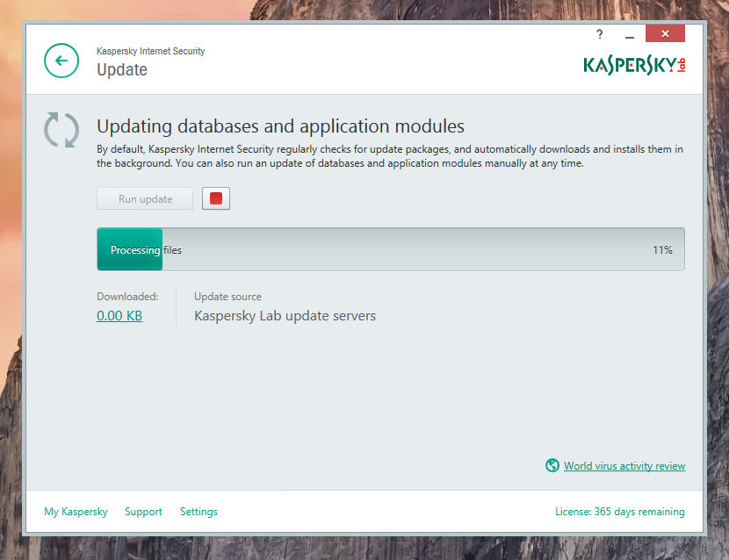
Task: Click the 11% progress value
Action: (662, 249)
